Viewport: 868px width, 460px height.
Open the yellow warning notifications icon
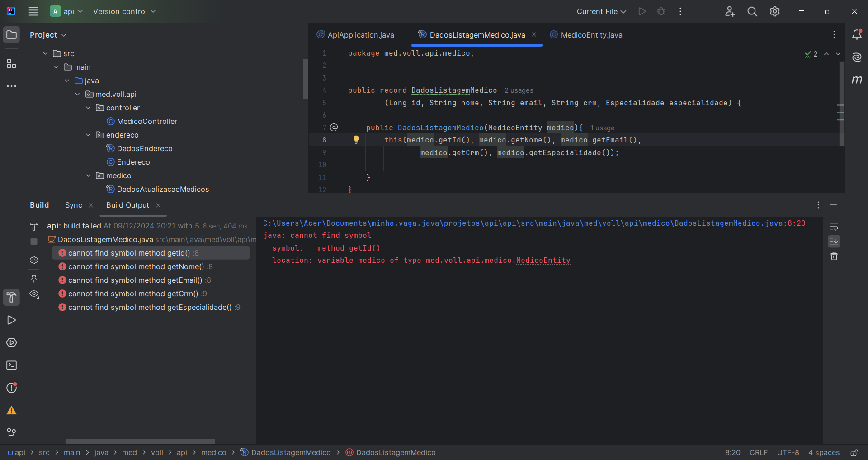click(11, 411)
